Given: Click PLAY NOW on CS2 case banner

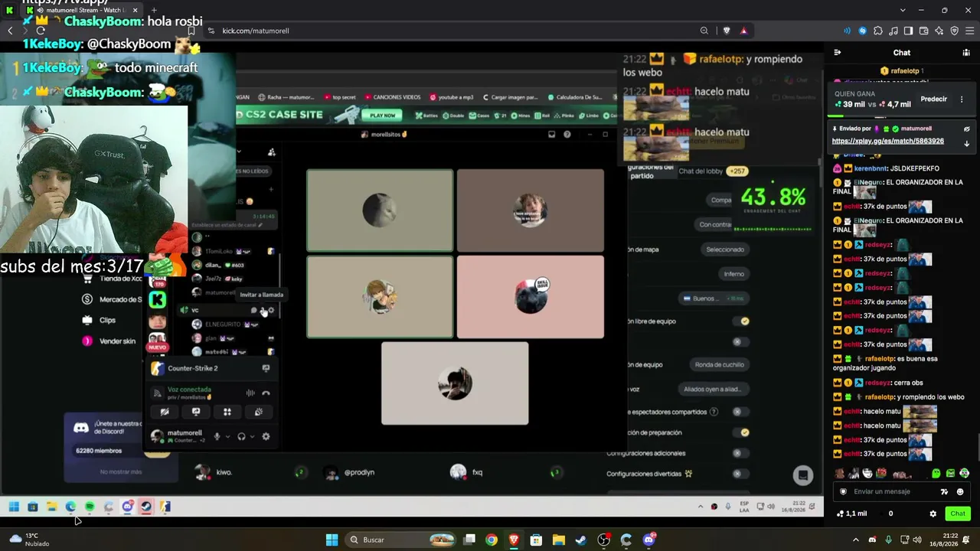Looking at the screenshot, I should click(382, 115).
